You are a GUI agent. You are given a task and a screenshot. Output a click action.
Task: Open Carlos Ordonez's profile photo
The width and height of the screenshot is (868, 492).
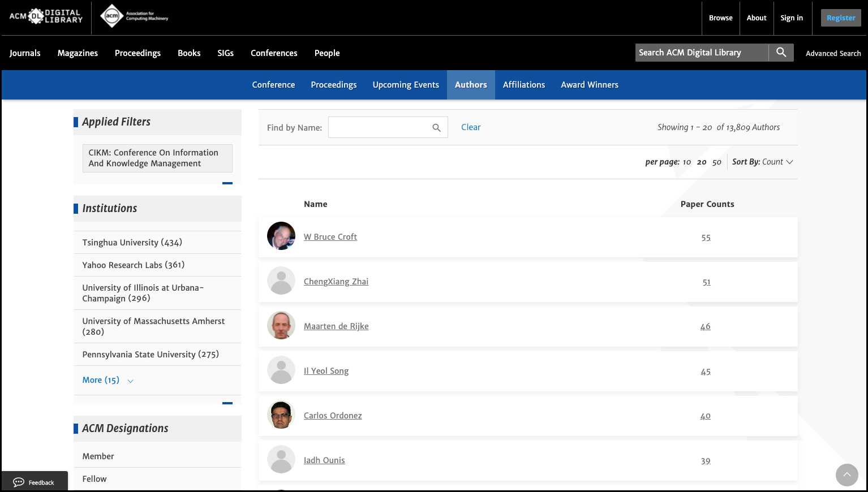click(x=281, y=415)
